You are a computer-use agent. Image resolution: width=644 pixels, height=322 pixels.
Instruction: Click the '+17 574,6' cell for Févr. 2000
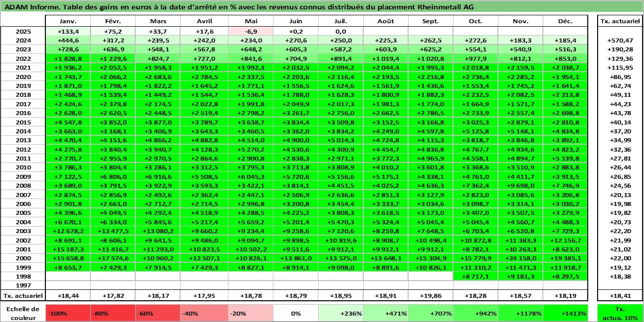113,258
